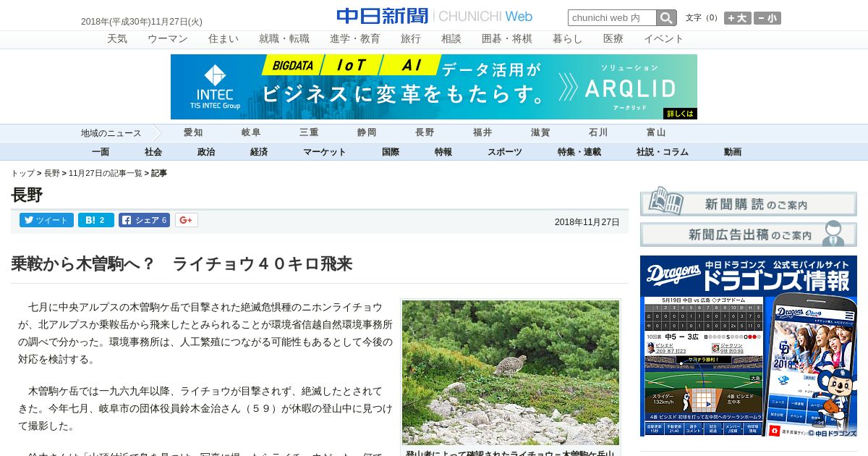Go to 特集・連載 category
Image resolution: width=868 pixels, height=456 pixels.
tap(579, 152)
